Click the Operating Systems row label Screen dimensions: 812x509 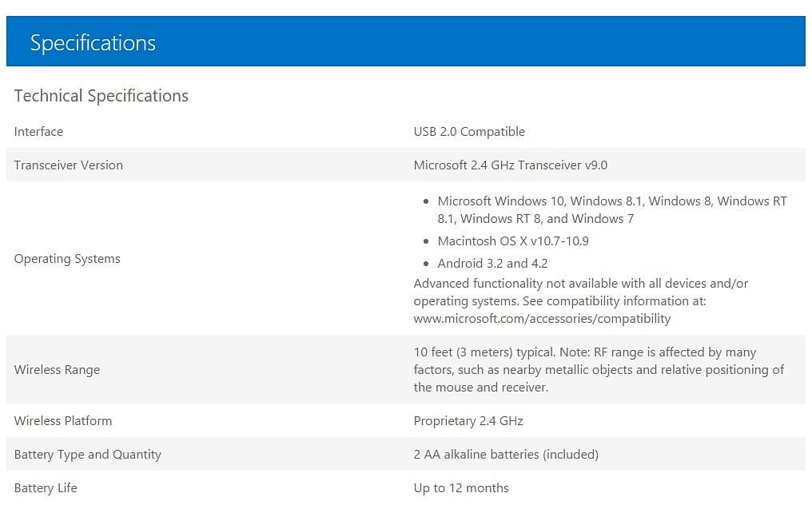click(67, 259)
